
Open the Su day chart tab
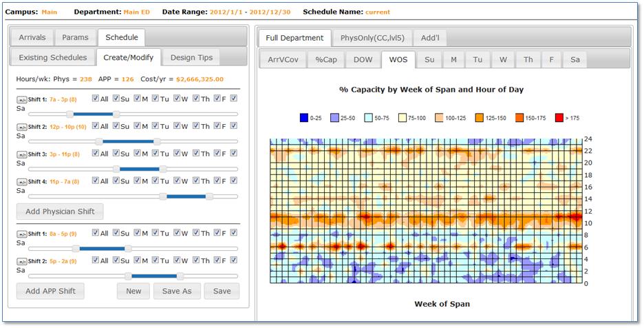(x=429, y=60)
